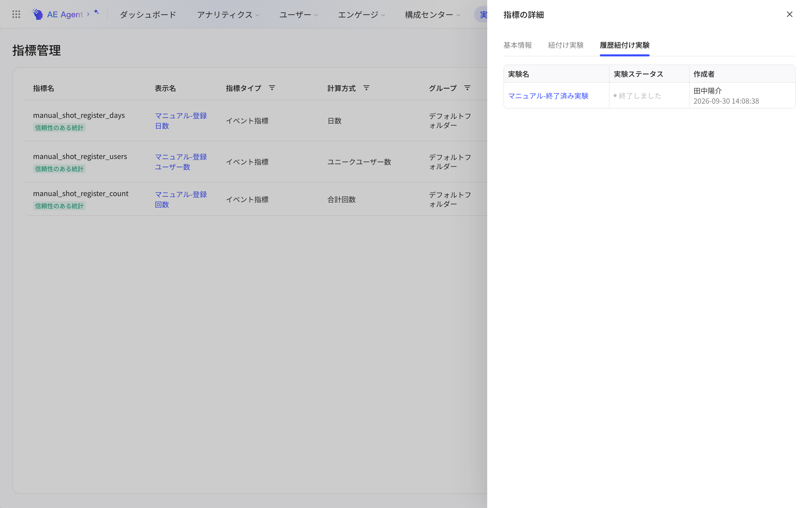The width and height of the screenshot is (812, 508).
Task: Click the 信頼性のある統計 tag under manual_shot_register_days
Action: click(59, 128)
